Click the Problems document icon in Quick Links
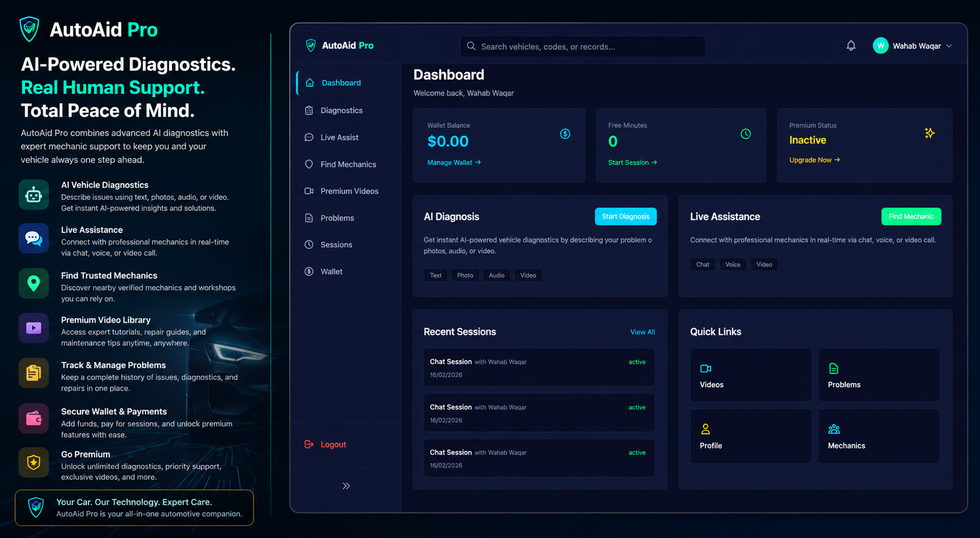980x538 pixels. pyautogui.click(x=834, y=368)
